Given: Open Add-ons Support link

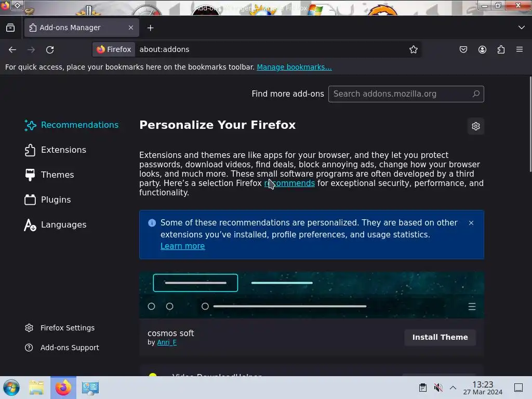Looking at the screenshot, I should point(62,348).
